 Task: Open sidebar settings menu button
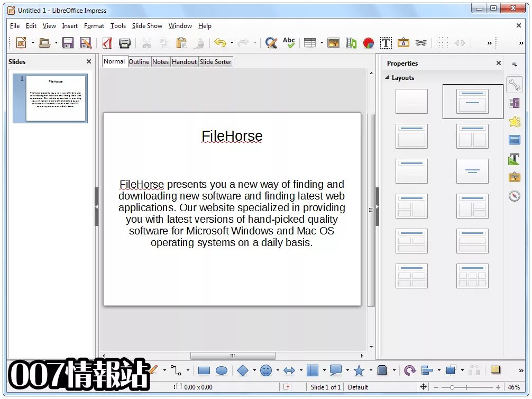click(x=515, y=64)
